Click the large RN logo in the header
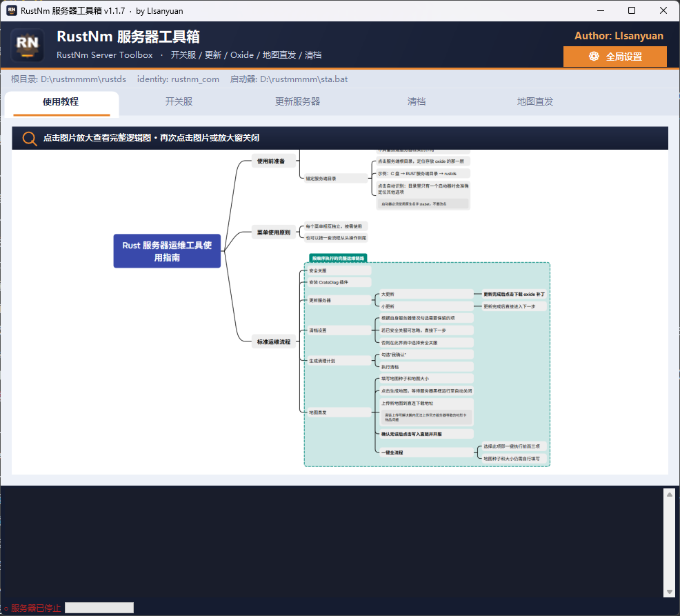 tap(27, 45)
